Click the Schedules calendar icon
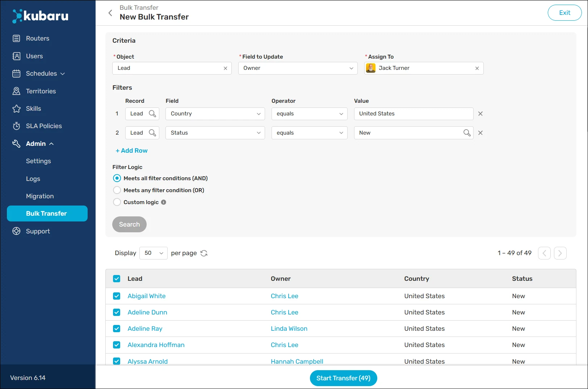 tap(16, 73)
